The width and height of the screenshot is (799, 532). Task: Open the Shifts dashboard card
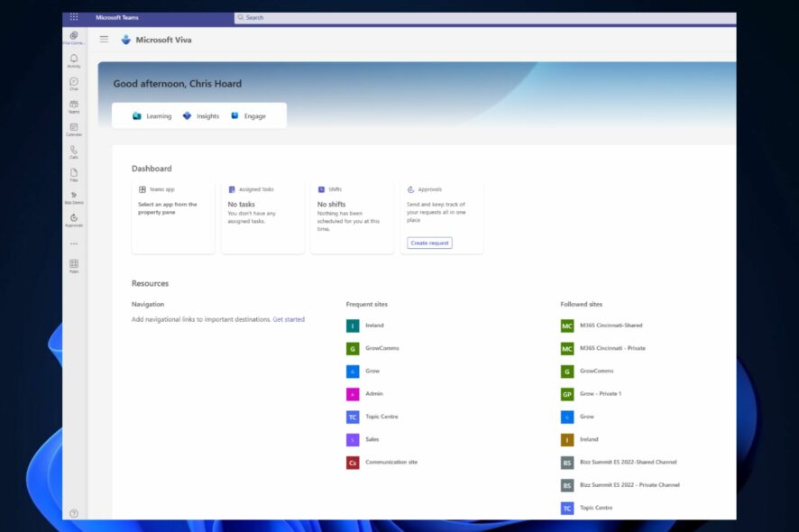(353, 216)
